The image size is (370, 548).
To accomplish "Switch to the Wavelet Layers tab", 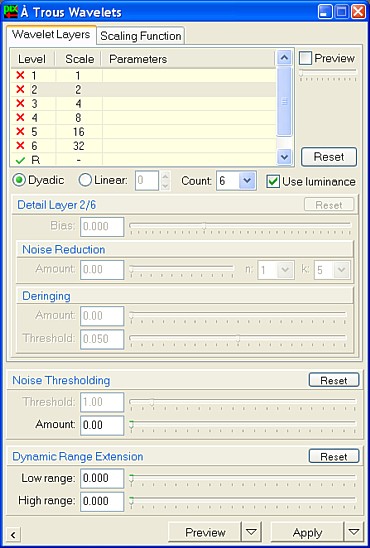I will coord(51,35).
